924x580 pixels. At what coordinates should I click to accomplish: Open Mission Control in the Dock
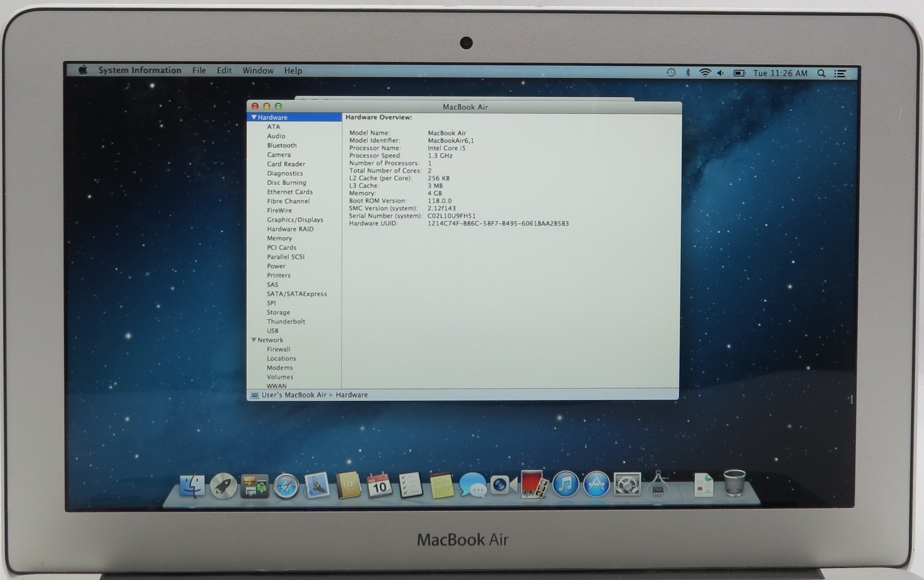coord(255,486)
